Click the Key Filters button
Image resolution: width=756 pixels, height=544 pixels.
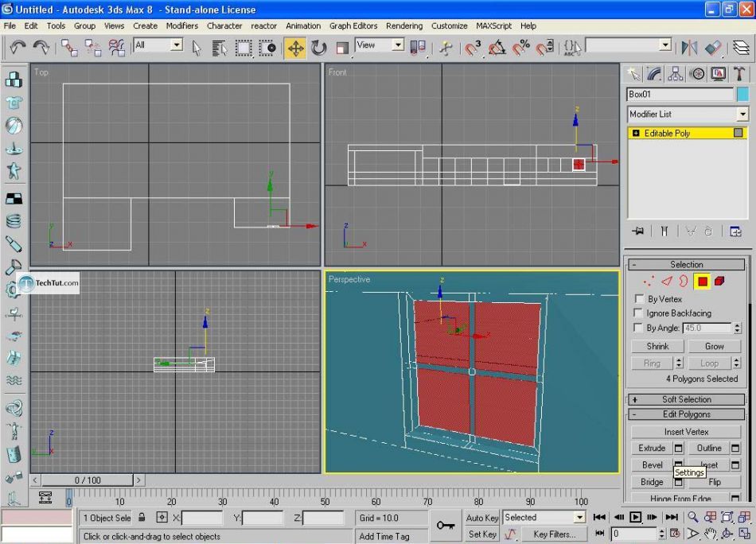554,534
